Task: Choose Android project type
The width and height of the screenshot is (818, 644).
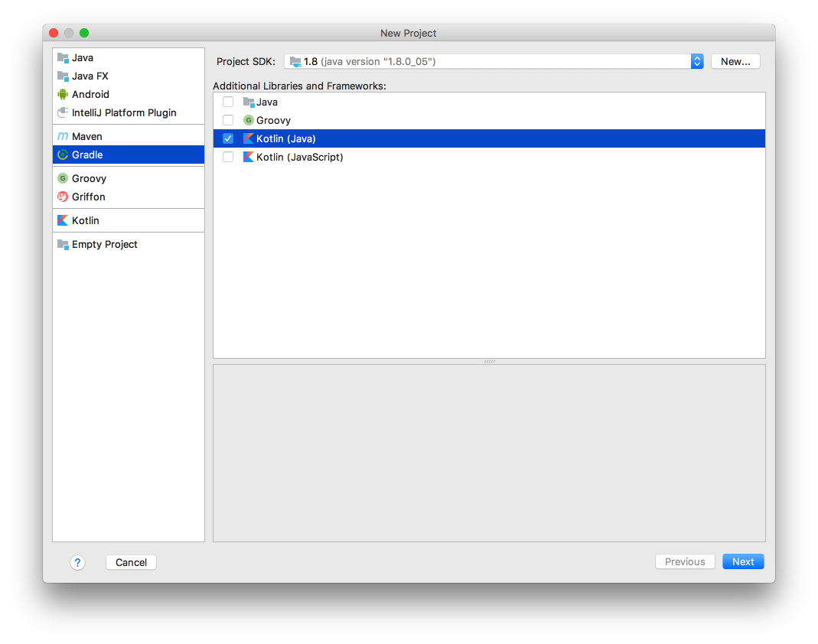Action: pyautogui.click(x=129, y=94)
